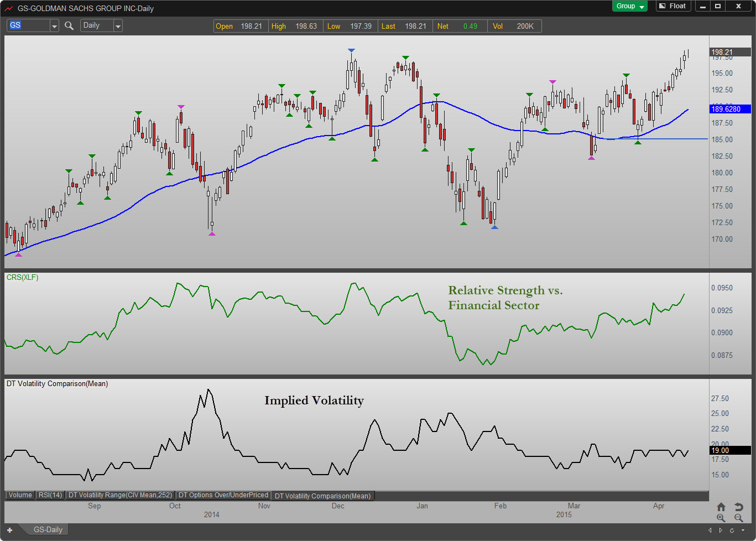Click the GS symbol input field
Screen dimensions: 756x541
click(x=28, y=25)
